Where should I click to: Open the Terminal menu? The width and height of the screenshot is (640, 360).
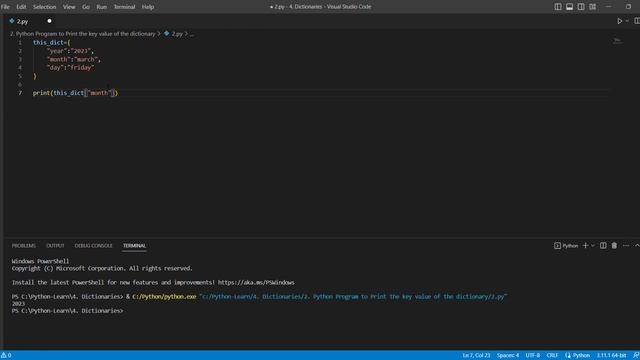[124, 7]
